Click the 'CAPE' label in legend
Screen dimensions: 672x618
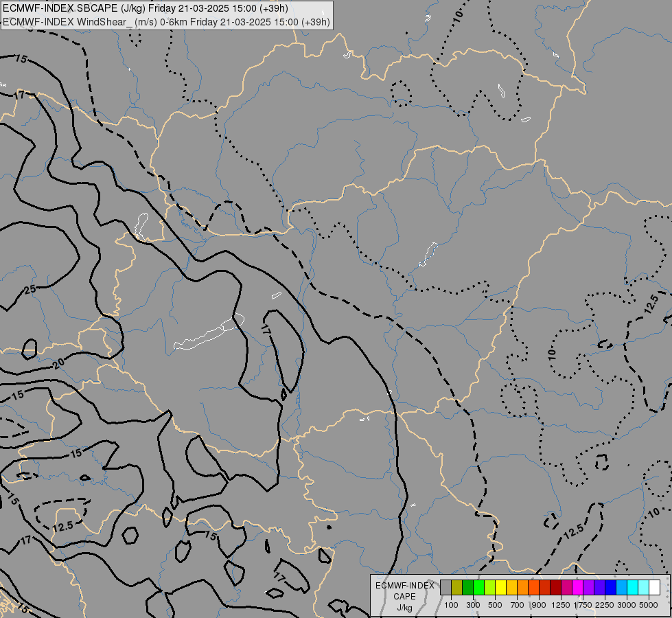[404, 597]
